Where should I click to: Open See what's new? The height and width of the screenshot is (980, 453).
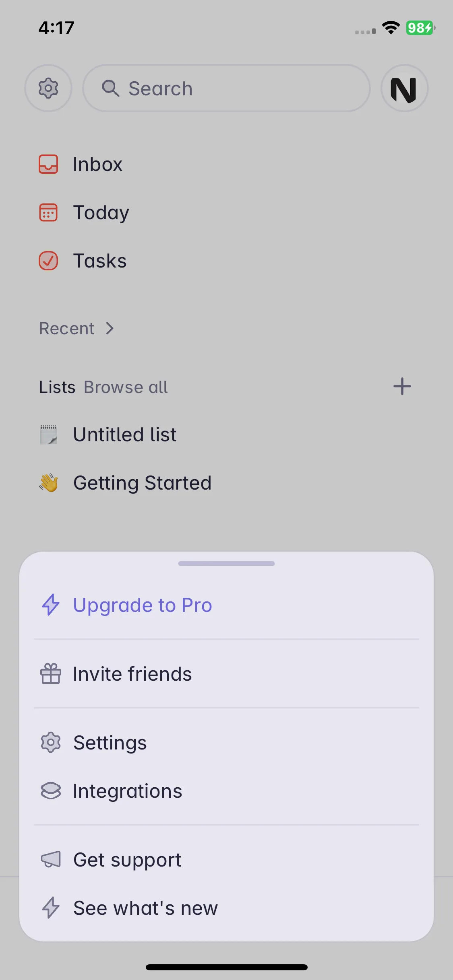(226, 908)
